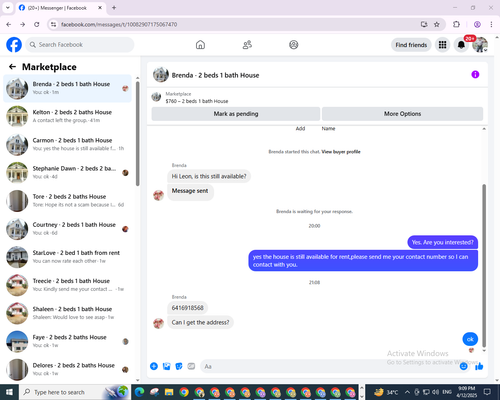Open Kelton 2 beds 2 baths House chat

tap(68, 116)
